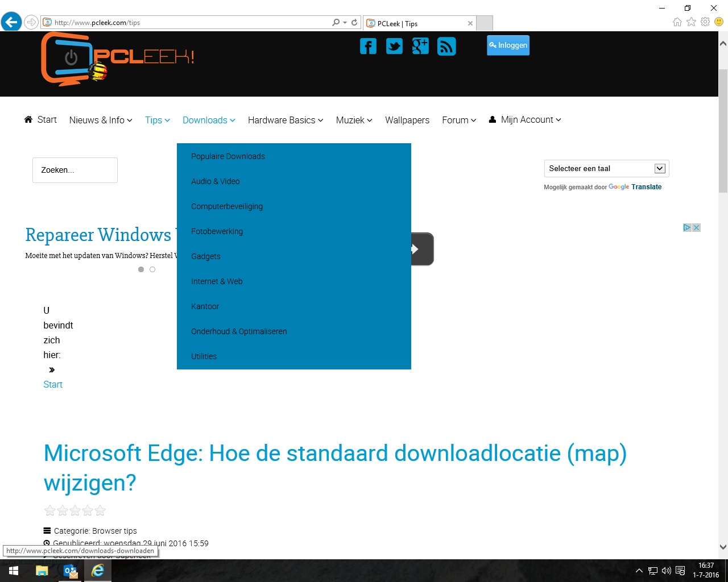This screenshot has height=582, width=728.
Task: Show hidden tray icons chevron
Action: (x=639, y=571)
